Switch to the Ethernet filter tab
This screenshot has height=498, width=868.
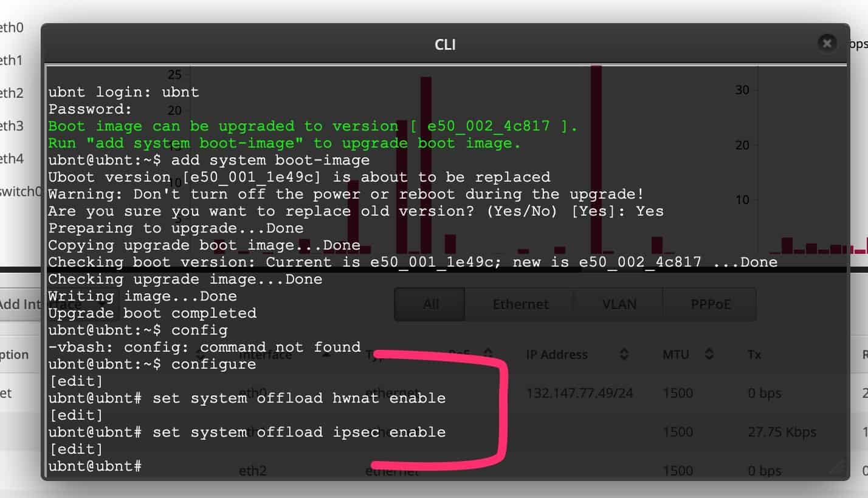point(520,304)
